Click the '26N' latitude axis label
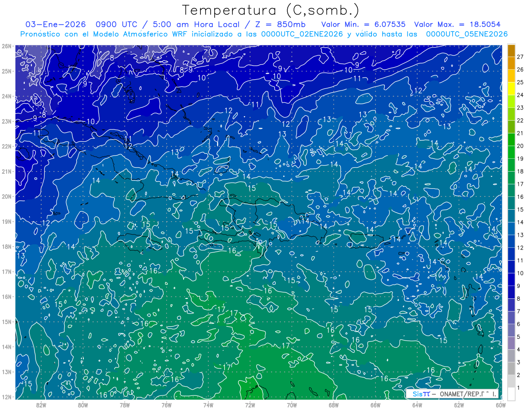 pos(6,46)
